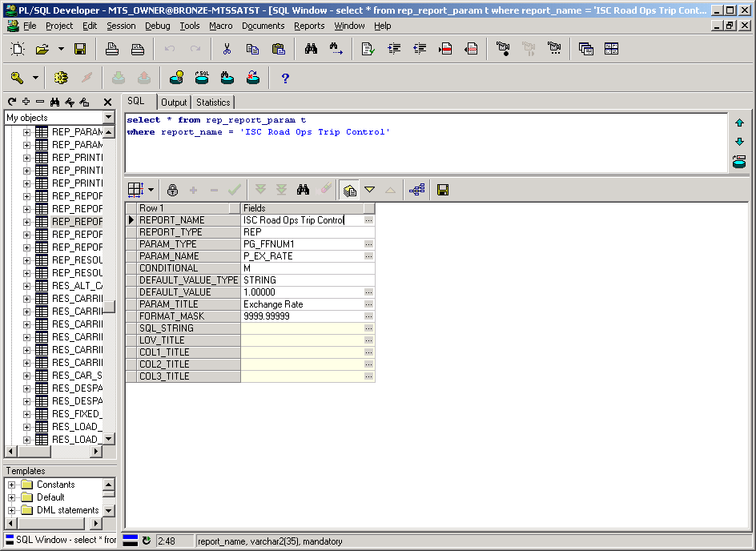This screenshot has width=756, height=551.
Task: Click the Help question mark icon
Action: 285,78
